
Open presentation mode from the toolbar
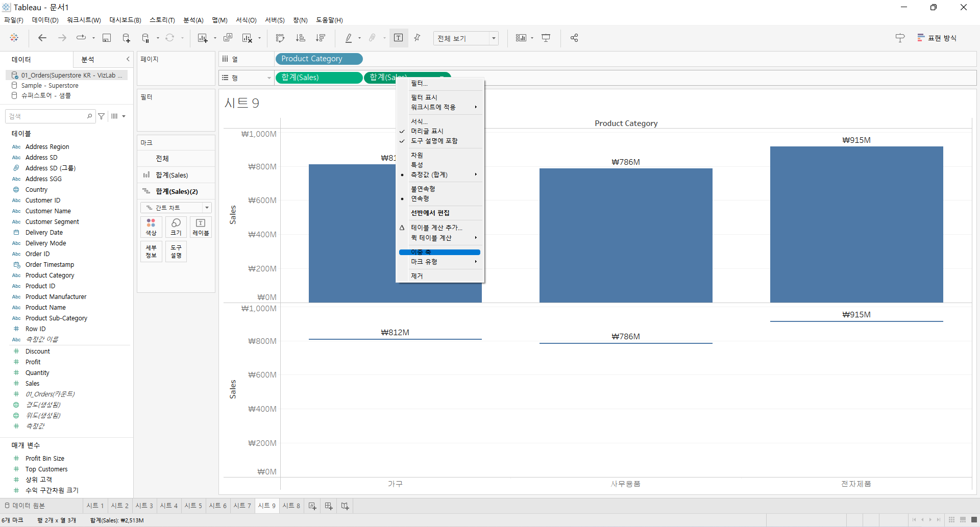tap(546, 38)
